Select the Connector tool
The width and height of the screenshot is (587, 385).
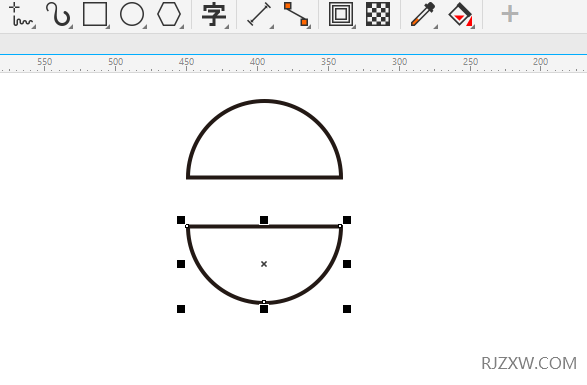click(x=296, y=14)
